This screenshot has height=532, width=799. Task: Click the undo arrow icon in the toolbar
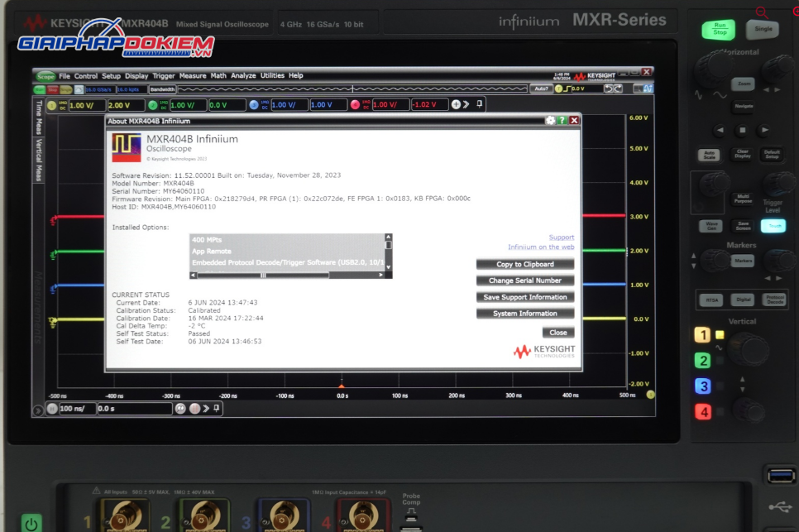(x=609, y=89)
